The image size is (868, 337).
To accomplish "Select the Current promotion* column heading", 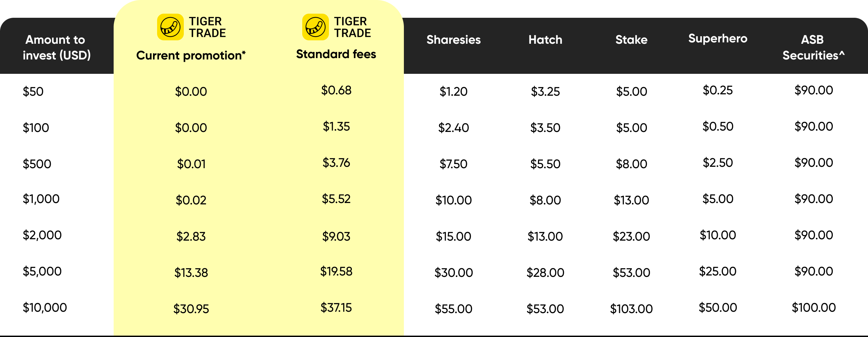I will (191, 55).
